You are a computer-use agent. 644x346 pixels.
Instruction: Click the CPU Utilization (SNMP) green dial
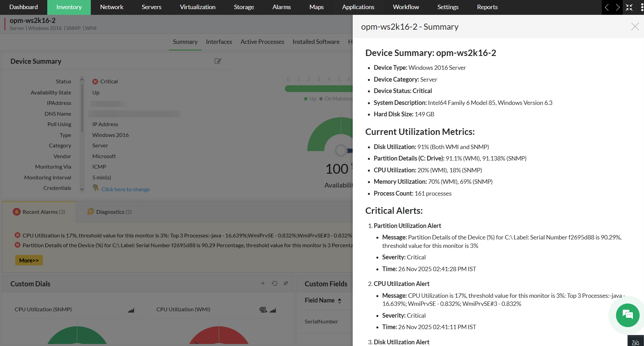pos(77,335)
